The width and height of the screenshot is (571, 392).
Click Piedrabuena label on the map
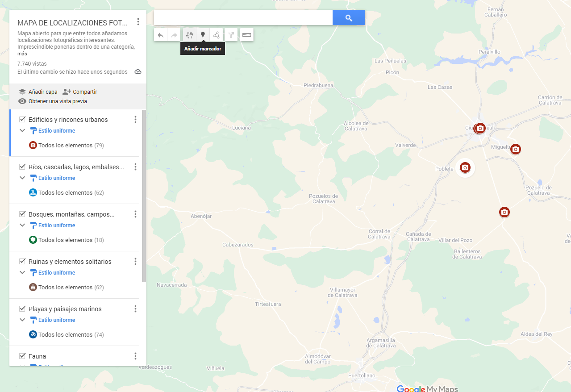(318, 85)
